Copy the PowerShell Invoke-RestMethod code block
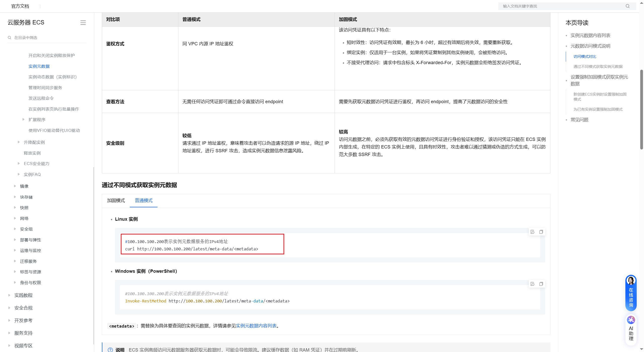This screenshot has height=352, width=644. point(541,284)
